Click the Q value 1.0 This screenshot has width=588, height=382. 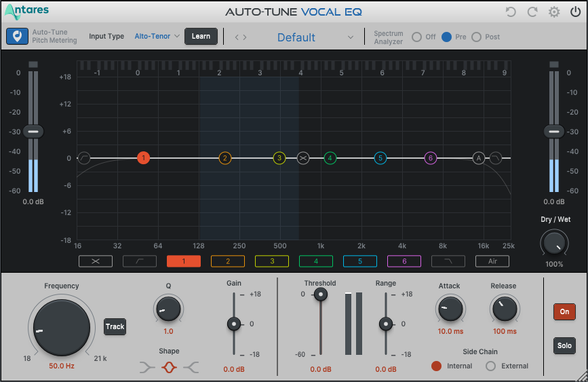click(x=168, y=331)
